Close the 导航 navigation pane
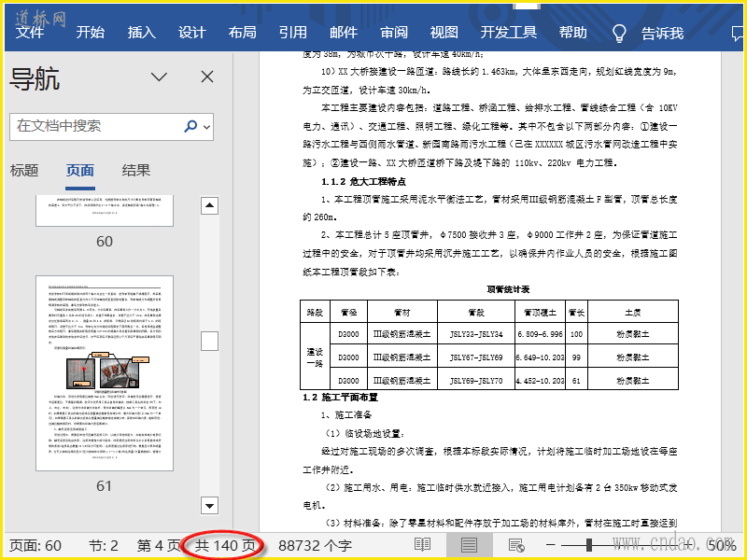The height and width of the screenshot is (560, 747). [207, 77]
